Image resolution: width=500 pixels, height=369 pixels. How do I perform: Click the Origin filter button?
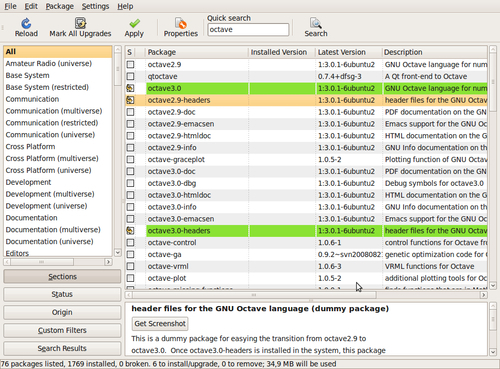(62, 312)
